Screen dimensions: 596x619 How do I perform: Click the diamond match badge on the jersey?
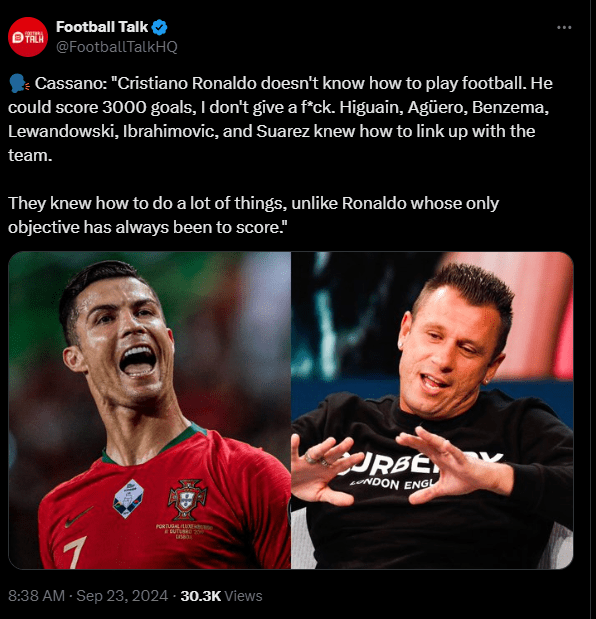(129, 499)
